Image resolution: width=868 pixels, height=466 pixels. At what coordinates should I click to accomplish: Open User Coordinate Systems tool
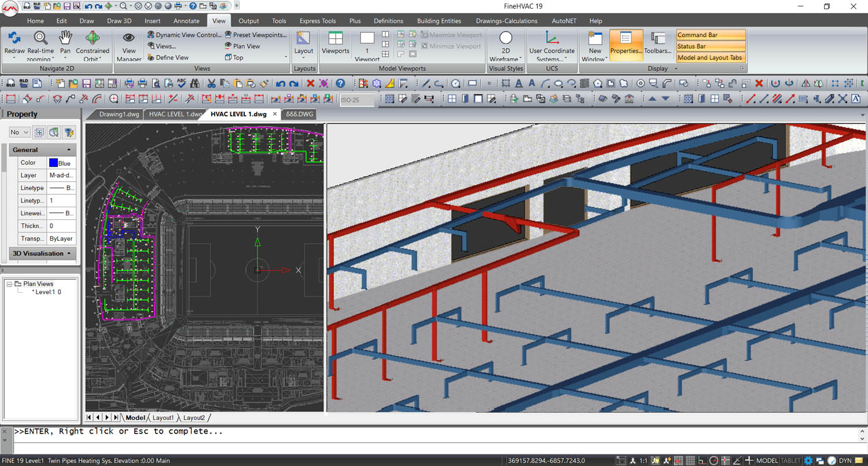coord(551,39)
